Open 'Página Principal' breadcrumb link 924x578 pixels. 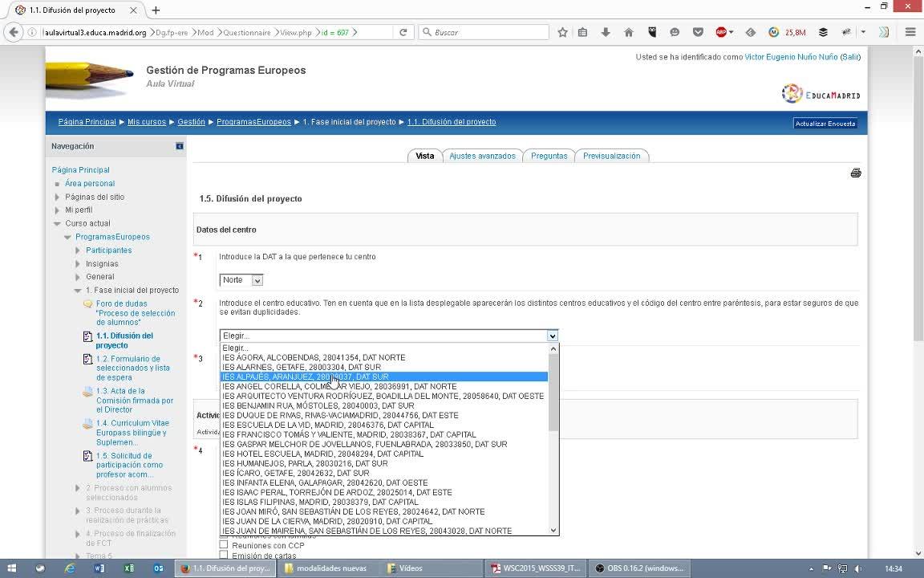87,122
